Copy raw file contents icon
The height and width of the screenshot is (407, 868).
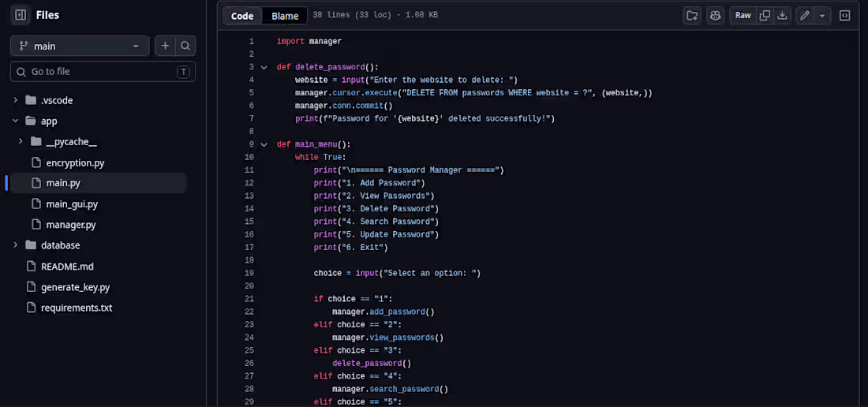[765, 16]
